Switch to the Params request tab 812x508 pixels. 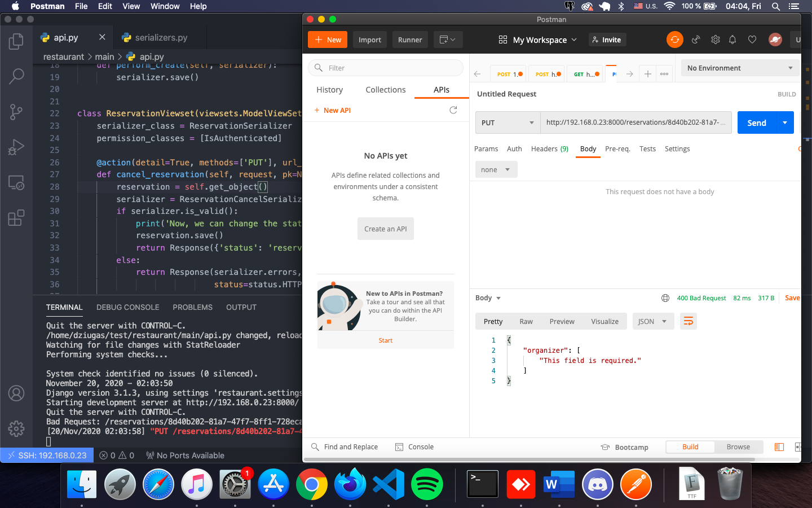tap(486, 149)
